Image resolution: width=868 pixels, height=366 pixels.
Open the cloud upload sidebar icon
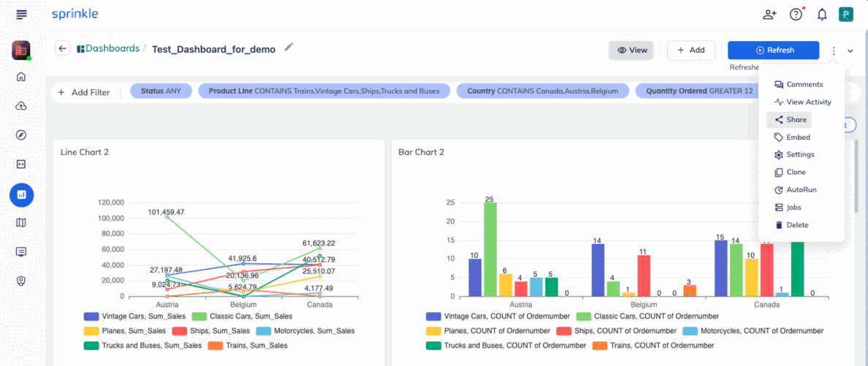click(x=21, y=106)
